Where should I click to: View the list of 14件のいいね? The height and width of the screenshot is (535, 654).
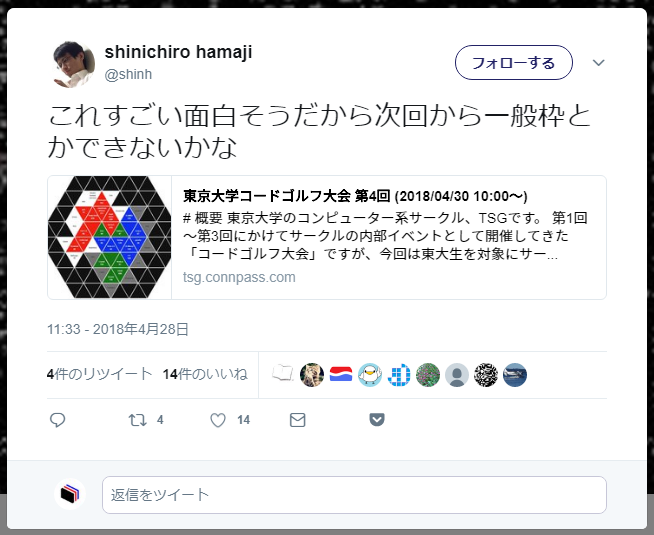pos(205,374)
